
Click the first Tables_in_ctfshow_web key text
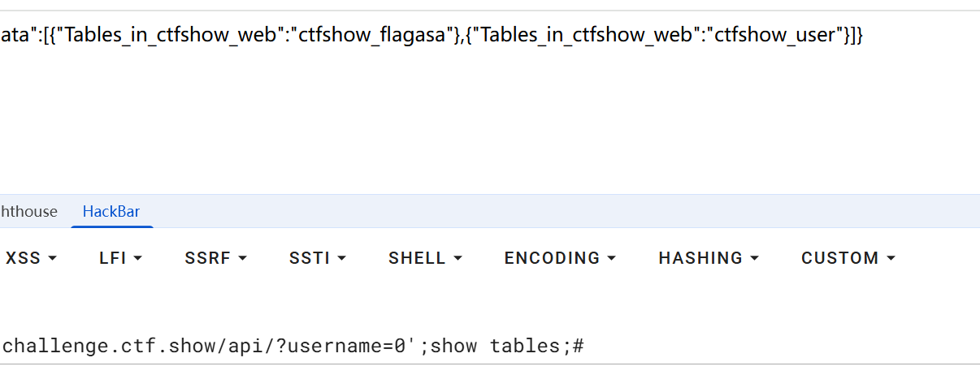click(x=173, y=35)
